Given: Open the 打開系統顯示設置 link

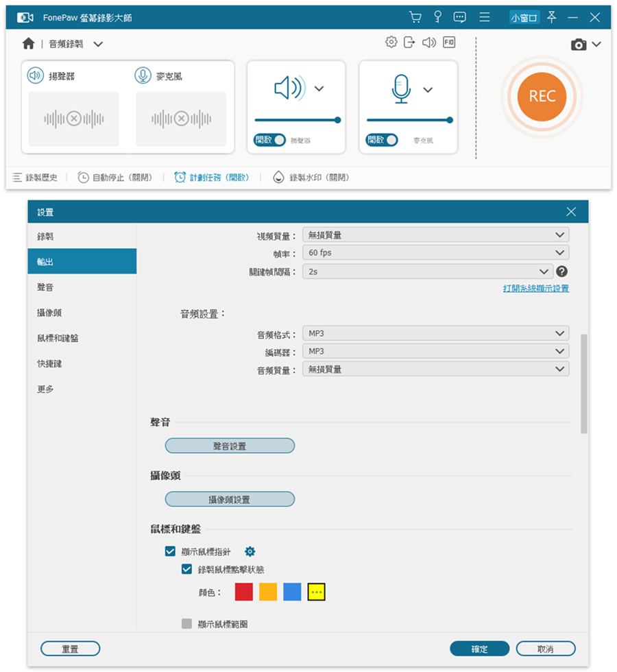Looking at the screenshot, I should [x=536, y=288].
